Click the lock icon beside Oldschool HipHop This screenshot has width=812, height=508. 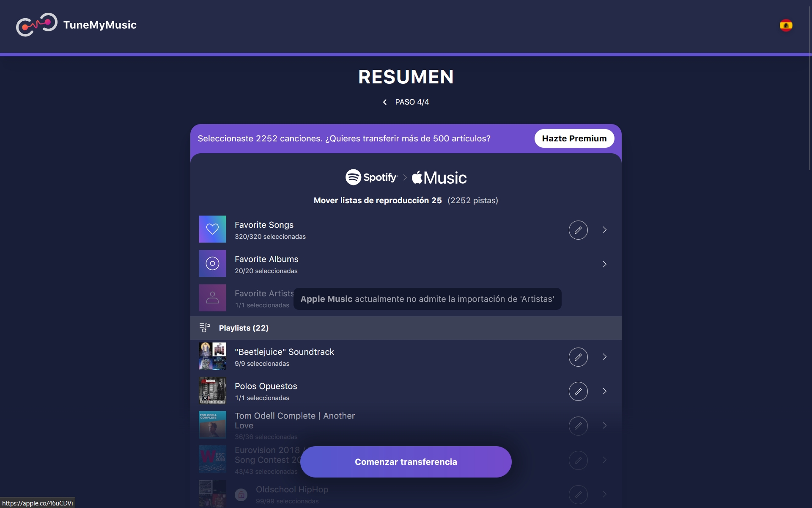coord(241,494)
